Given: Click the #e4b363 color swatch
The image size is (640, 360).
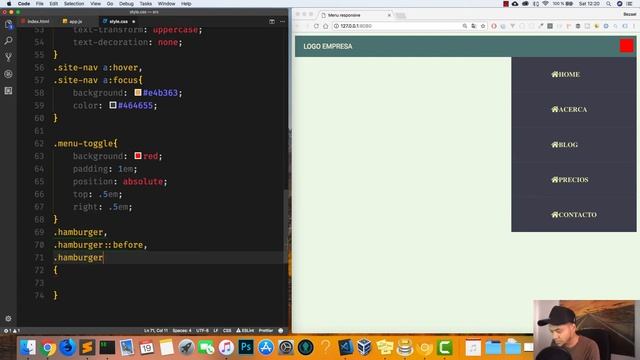Looking at the screenshot, I should 138,93.
